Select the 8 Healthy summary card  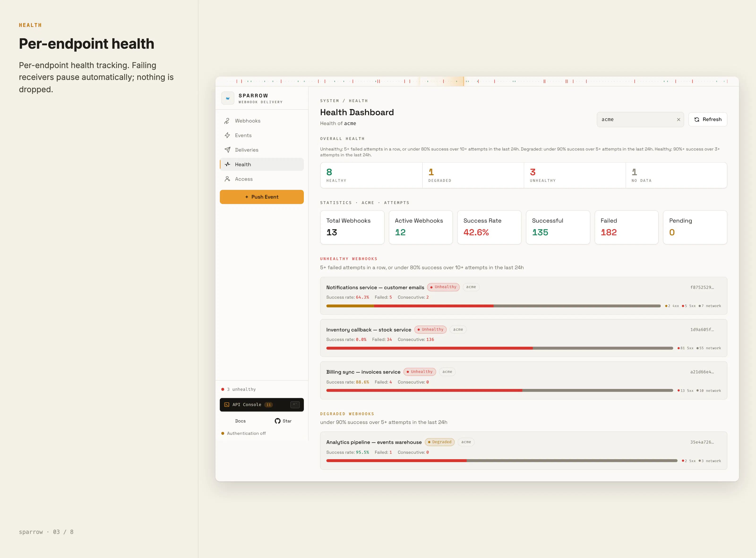pyautogui.click(x=371, y=175)
